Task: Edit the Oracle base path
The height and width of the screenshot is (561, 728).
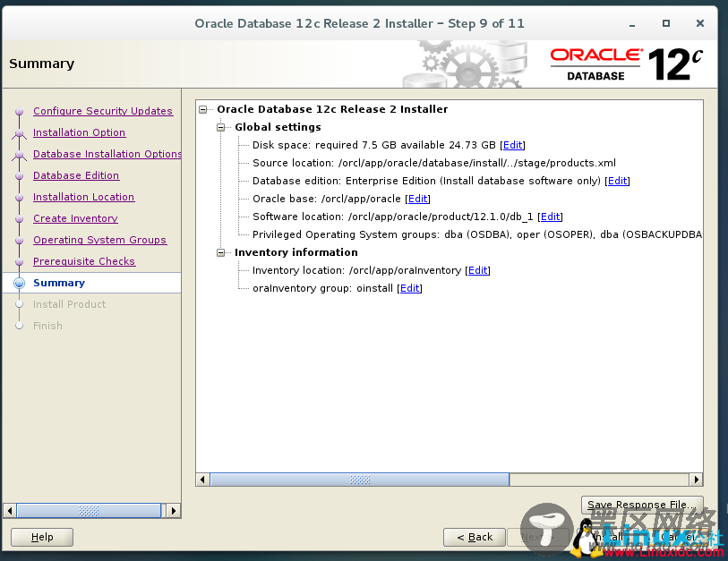Action: [418, 199]
